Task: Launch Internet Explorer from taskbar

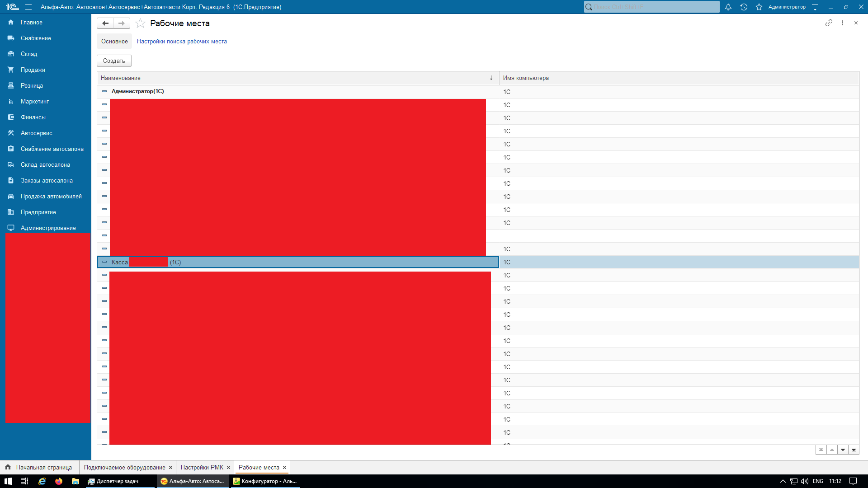Action: (42, 481)
